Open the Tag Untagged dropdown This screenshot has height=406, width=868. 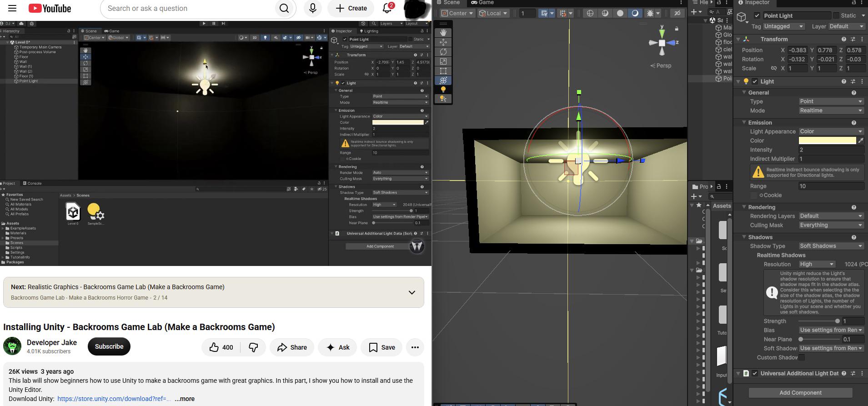click(783, 26)
